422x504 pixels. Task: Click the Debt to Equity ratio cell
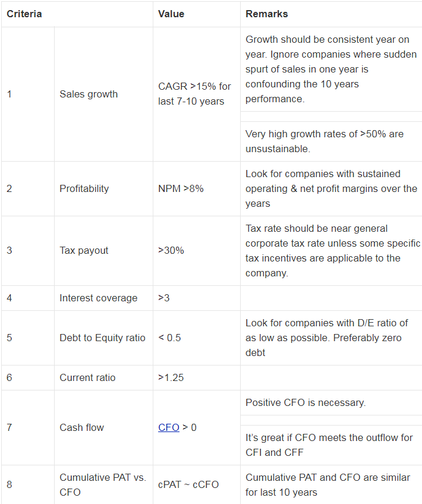coord(102,338)
